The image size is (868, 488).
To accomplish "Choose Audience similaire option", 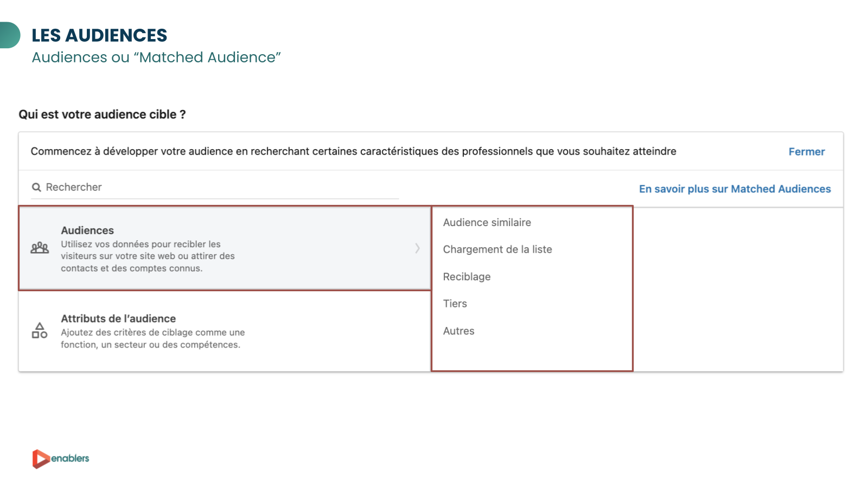I will click(487, 222).
